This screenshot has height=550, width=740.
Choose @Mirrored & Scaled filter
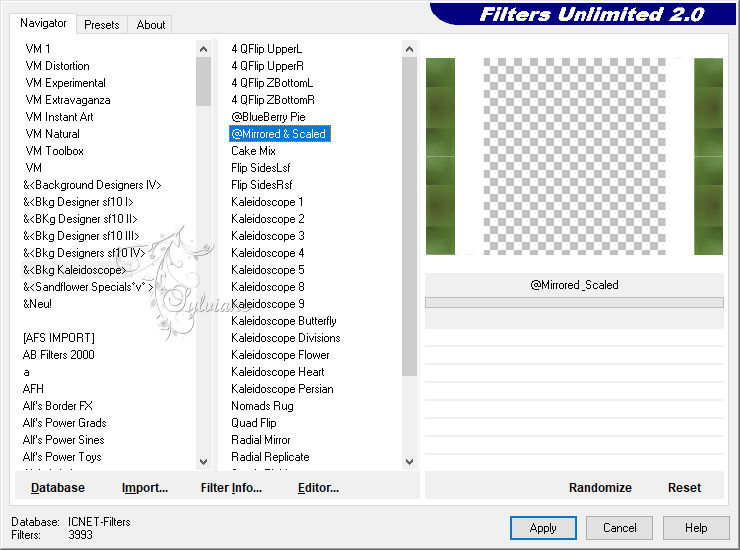pos(279,134)
